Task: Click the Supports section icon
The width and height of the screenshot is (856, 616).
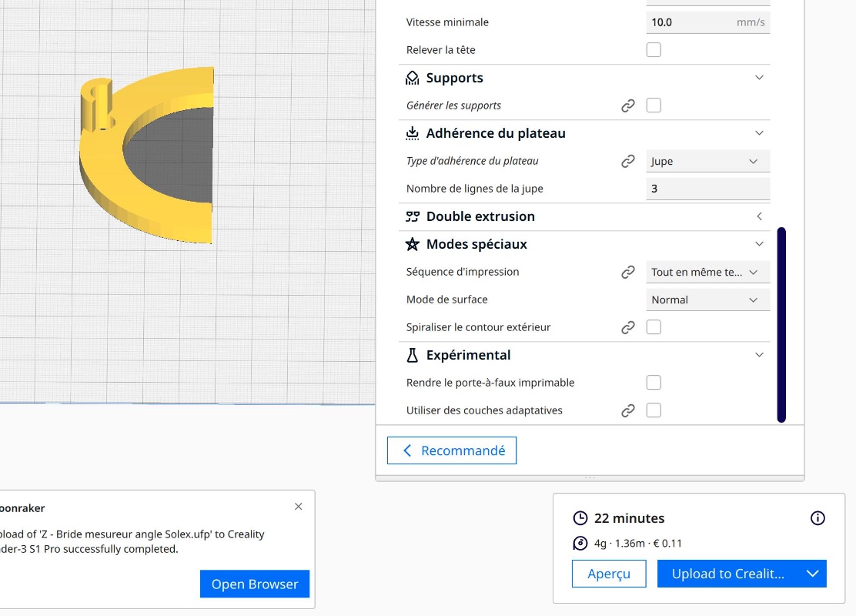Action: pos(412,78)
